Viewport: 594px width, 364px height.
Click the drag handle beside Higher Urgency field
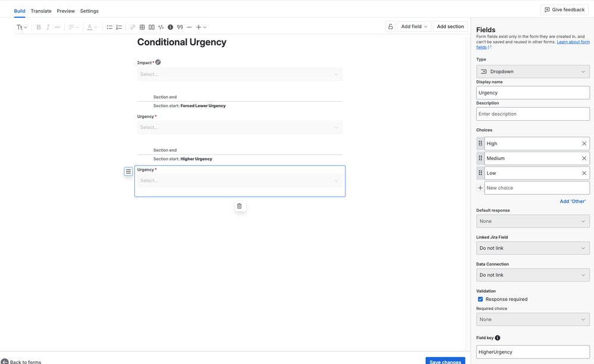click(128, 171)
